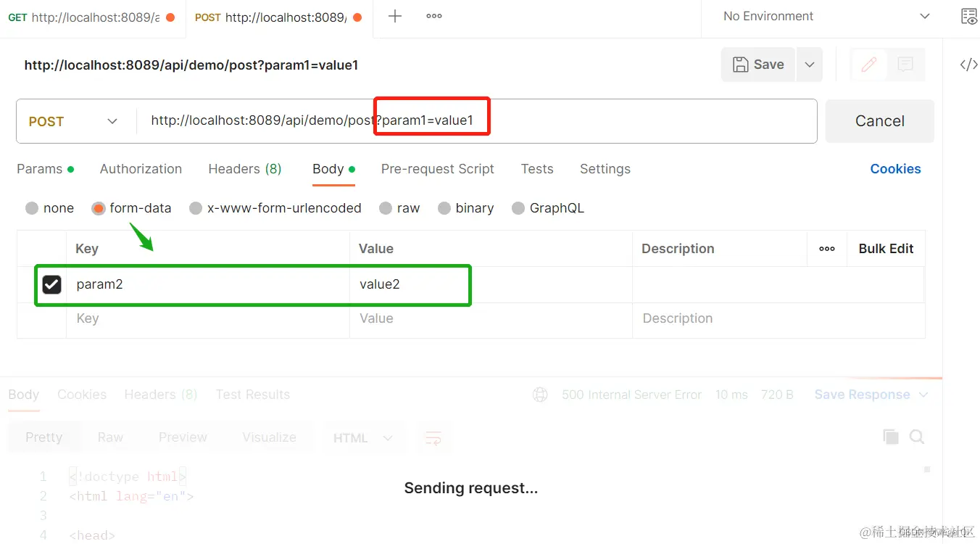This screenshot has width=980, height=544.
Task: Switch response view to Visualize
Action: pyautogui.click(x=270, y=437)
